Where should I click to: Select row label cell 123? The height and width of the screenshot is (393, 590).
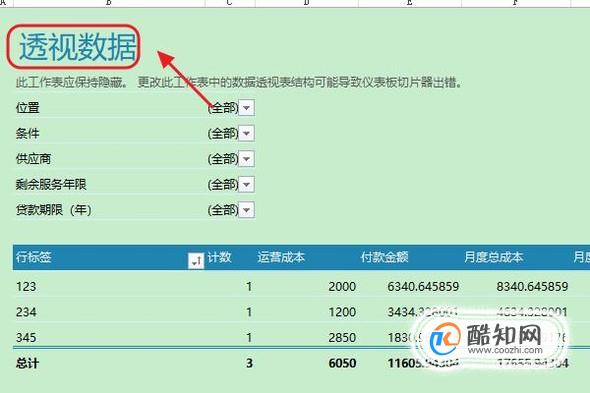pyautogui.click(x=26, y=286)
